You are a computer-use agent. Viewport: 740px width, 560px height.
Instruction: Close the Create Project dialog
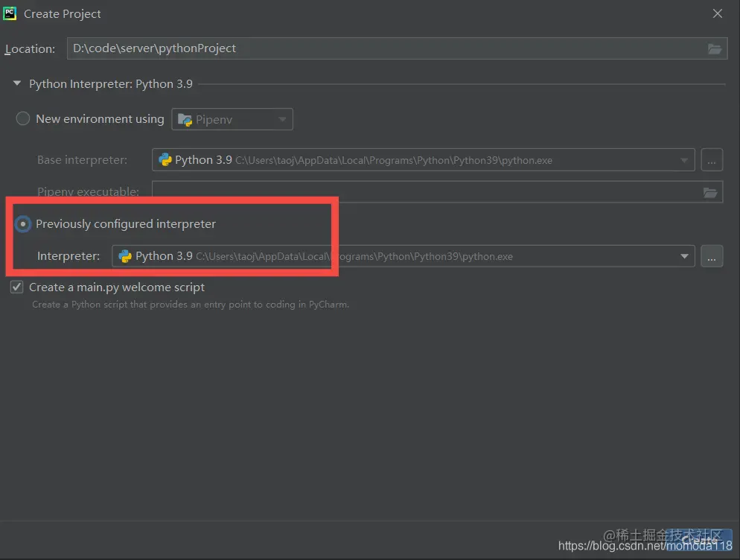(718, 13)
